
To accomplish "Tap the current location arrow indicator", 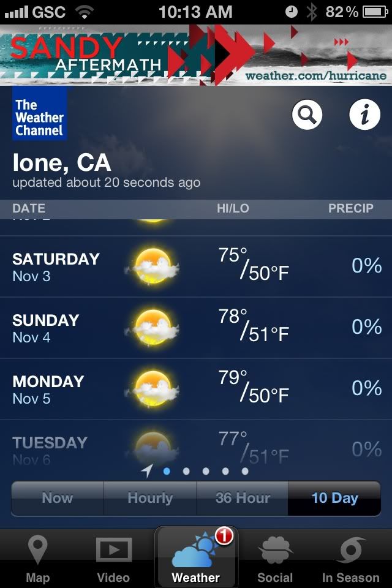I will point(148,470).
